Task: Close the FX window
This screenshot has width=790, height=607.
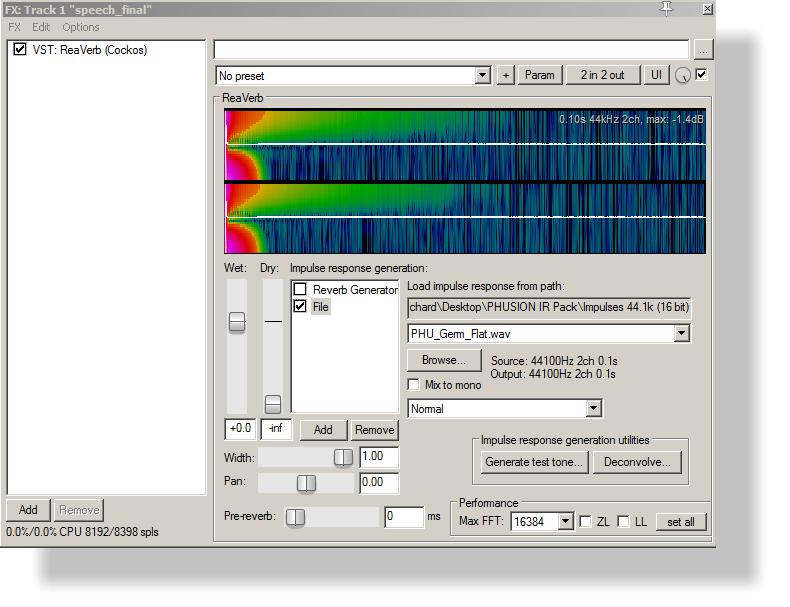Action: click(x=707, y=9)
